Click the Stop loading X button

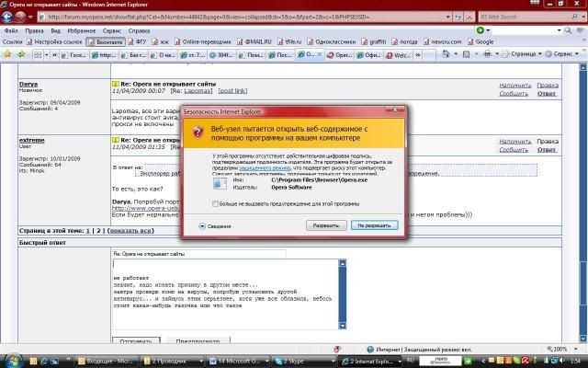[x=469, y=17]
